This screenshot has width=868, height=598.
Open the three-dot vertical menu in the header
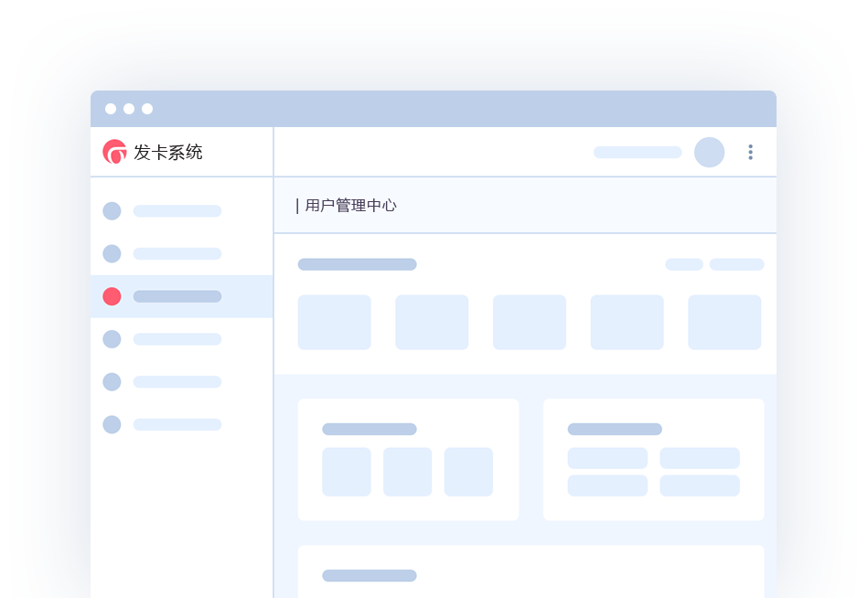tap(750, 152)
